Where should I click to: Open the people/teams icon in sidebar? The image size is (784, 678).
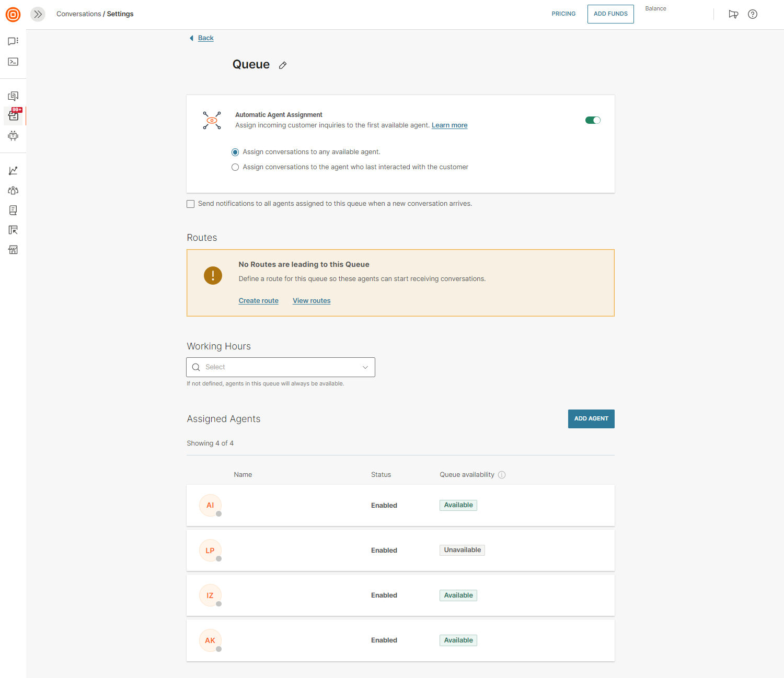pos(13,191)
